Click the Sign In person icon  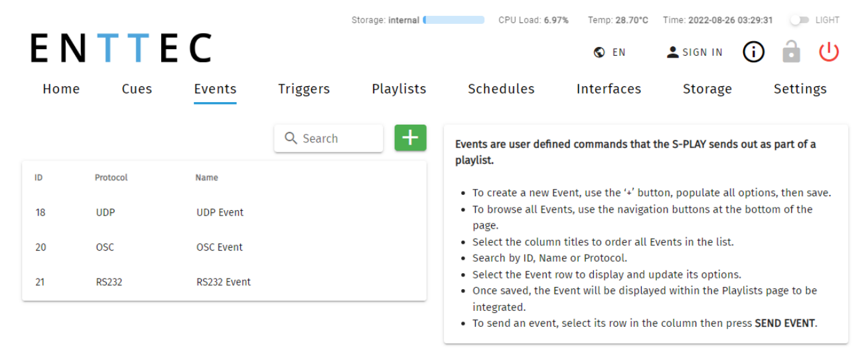tap(673, 52)
